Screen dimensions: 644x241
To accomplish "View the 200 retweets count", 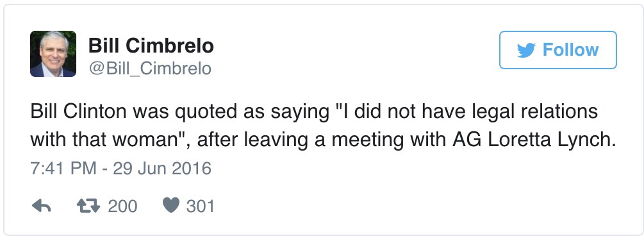I will [122, 206].
